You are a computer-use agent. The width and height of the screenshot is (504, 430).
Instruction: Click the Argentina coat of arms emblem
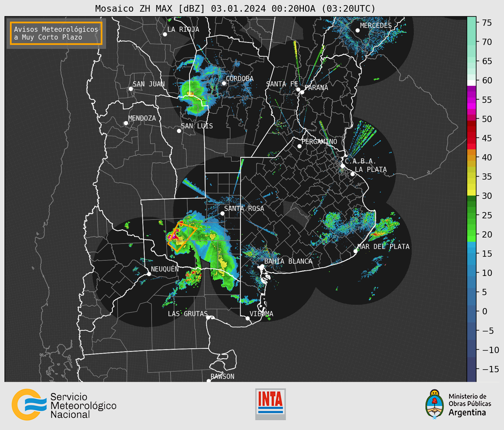(435, 404)
